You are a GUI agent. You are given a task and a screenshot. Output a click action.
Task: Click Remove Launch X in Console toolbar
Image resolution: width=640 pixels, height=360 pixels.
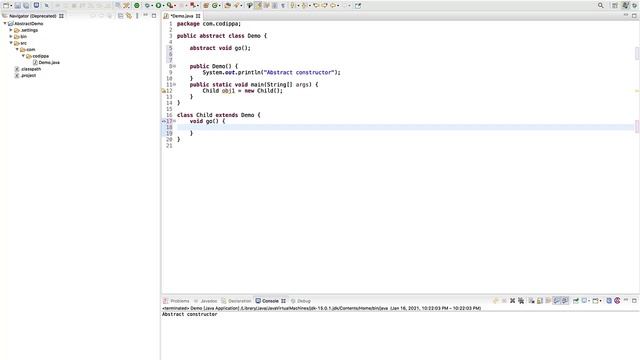512,300
